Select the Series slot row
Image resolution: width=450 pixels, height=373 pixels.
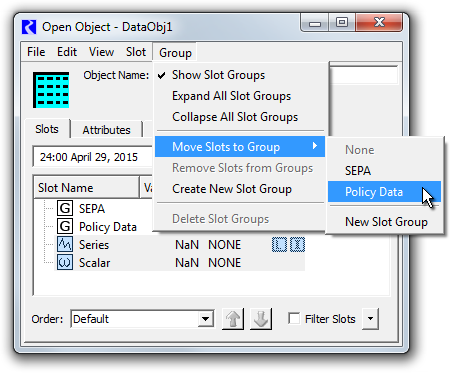pyautogui.click(x=180, y=245)
